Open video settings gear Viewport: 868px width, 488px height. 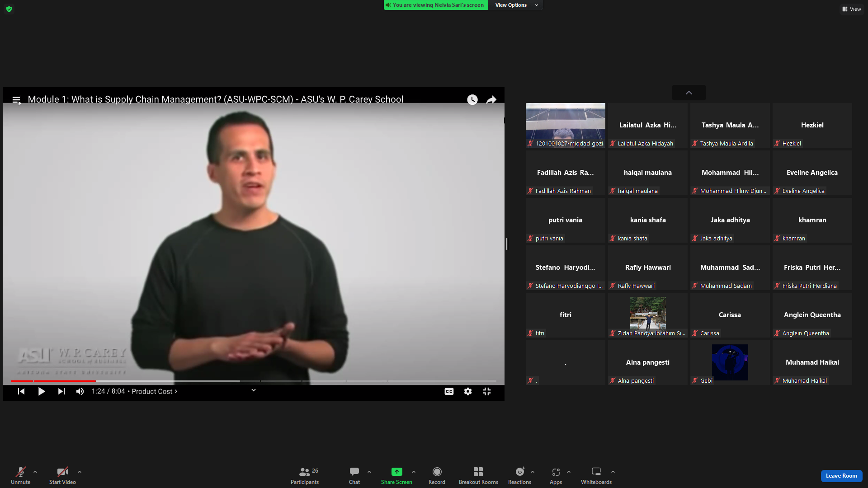click(468, 391)
